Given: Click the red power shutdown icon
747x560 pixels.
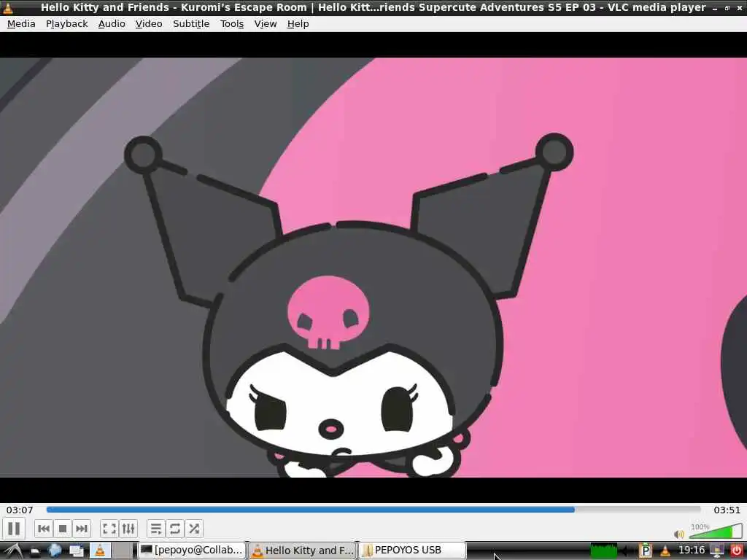Looking at the screenshot, I should point(737,551).
